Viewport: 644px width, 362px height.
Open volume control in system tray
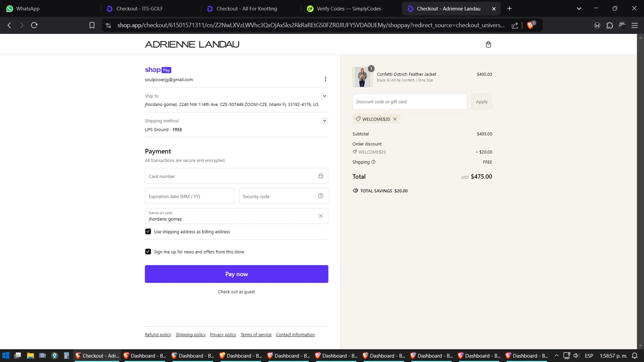pyautogui.click(x=576, y=356)
